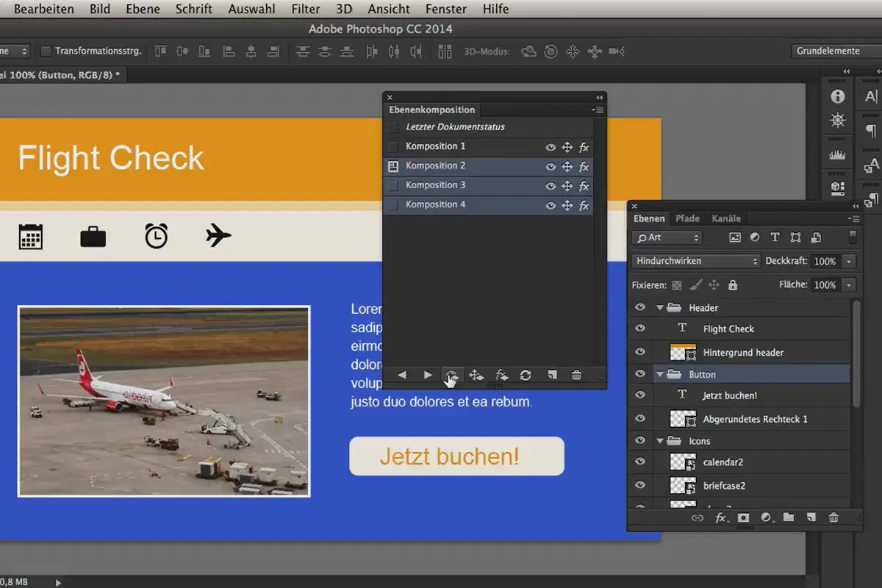This screenshot has width=882, height=588.
Task: Switch to the Pfade tab
Action: [x=688, y=218]
